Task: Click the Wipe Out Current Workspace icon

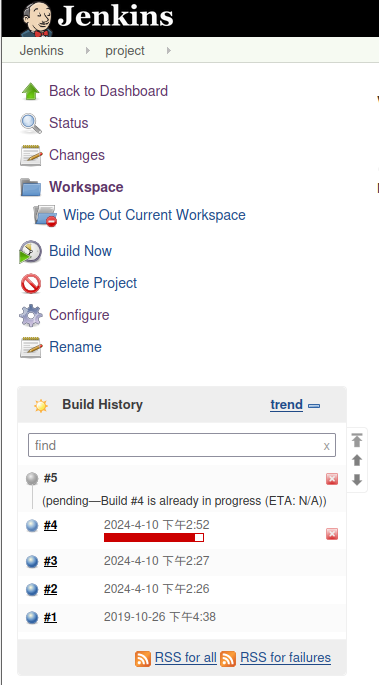Action: point(45,215)
